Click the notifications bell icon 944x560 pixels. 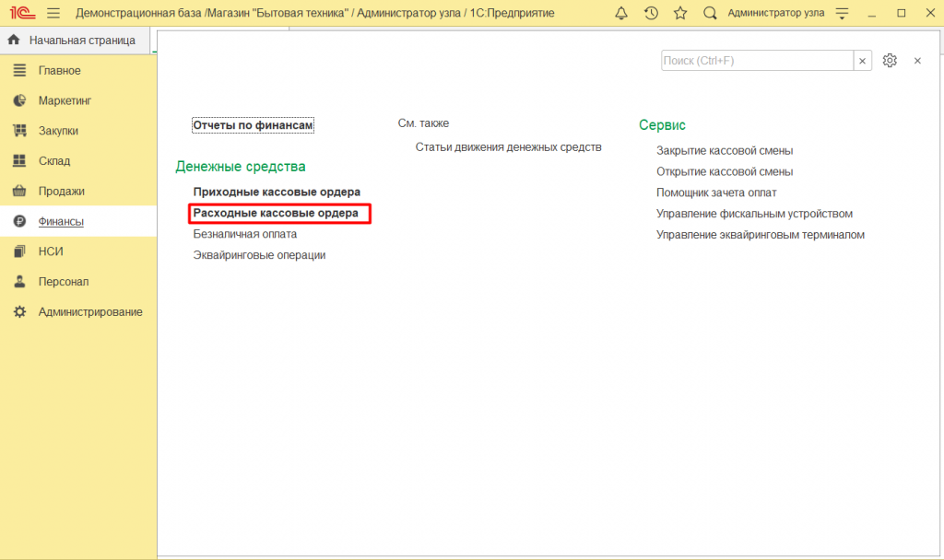pos(621,13)
